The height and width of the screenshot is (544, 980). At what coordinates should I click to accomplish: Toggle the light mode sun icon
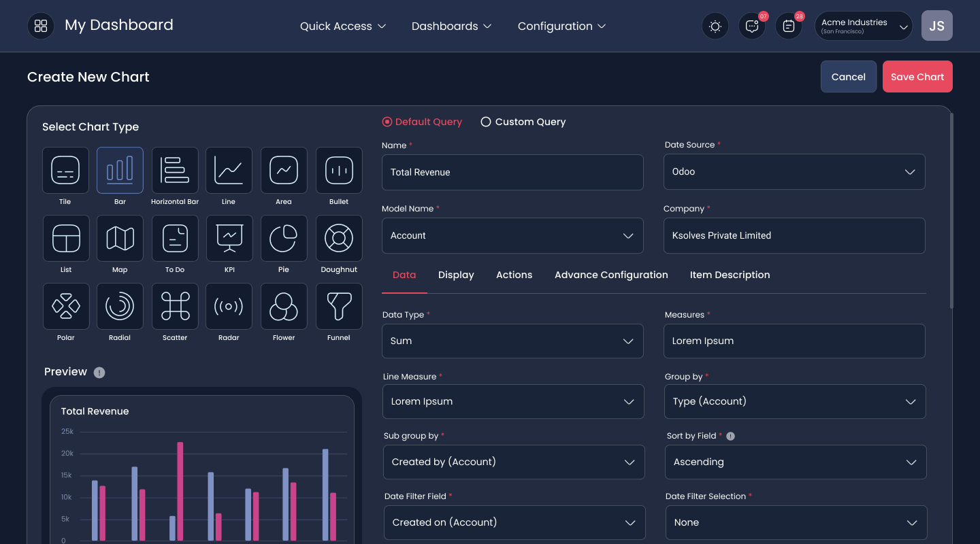715,26
